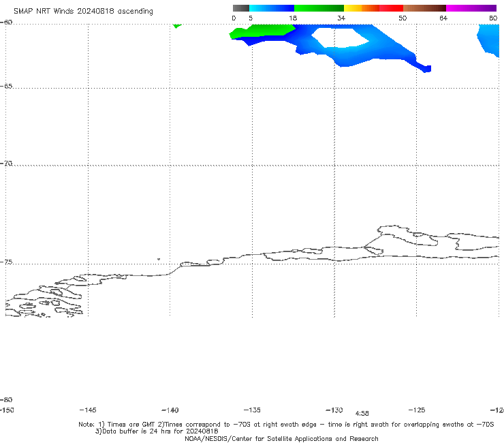This screenshot has height=443, width=504.
Task: Click the latitude label '-75'
Action: coord(6,262)
